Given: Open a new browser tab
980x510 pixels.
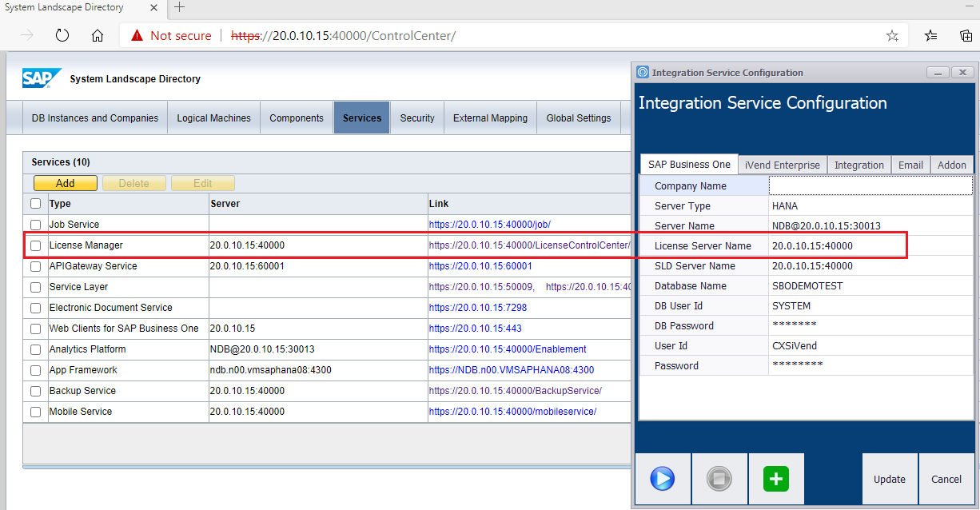Looking at the screenshot, I should tap(180, 7).
